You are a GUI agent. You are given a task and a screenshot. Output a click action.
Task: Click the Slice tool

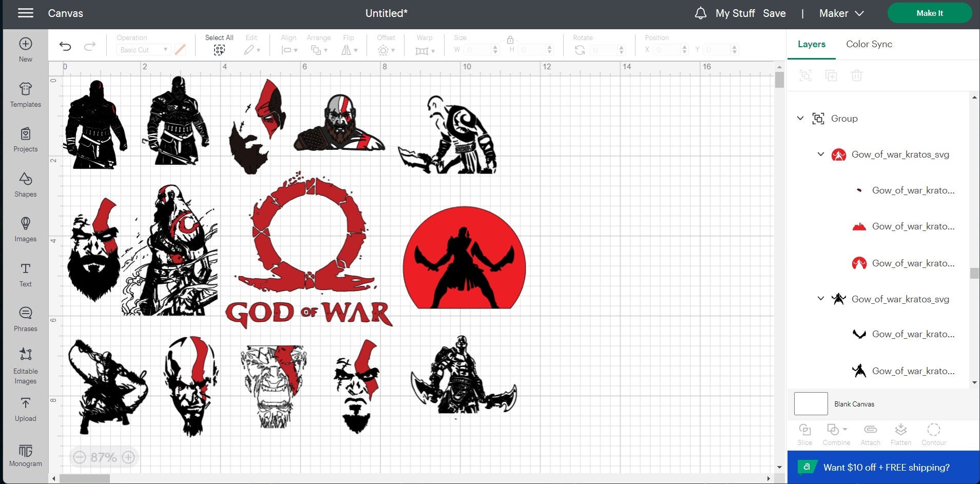[x=805, y=434]
